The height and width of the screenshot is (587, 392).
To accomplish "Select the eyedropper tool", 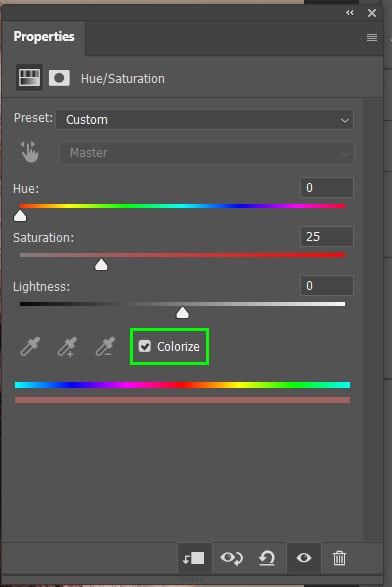I will (30, 346).
